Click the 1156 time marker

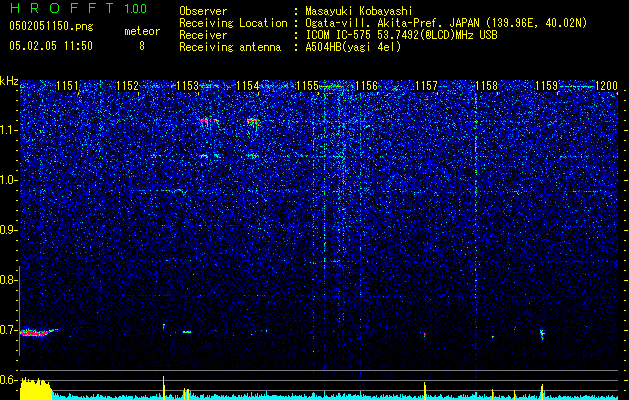367,86
